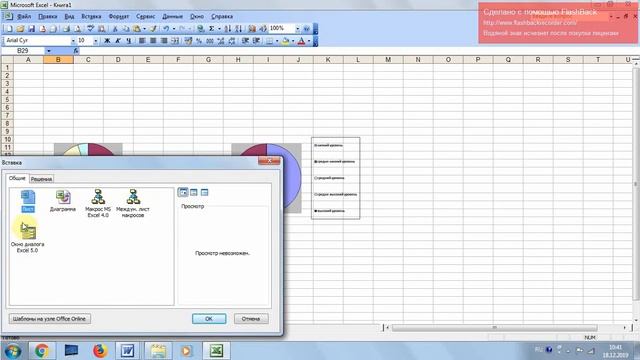
Task: Increase decimal places
Action: click(221, 41)
